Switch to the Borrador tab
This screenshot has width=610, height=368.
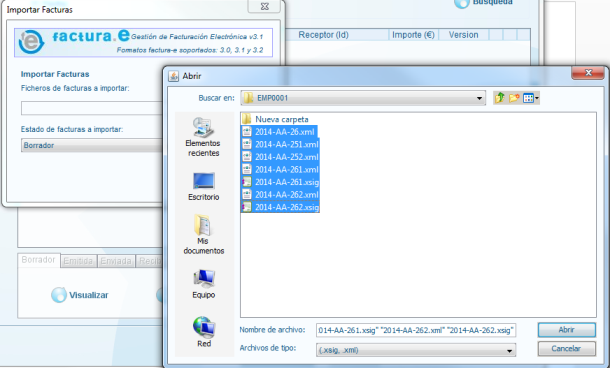coord(39,260)
